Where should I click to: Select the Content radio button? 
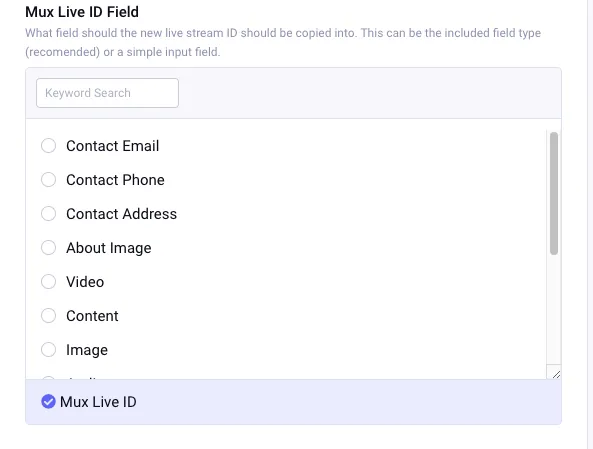(x=48, y=315)
